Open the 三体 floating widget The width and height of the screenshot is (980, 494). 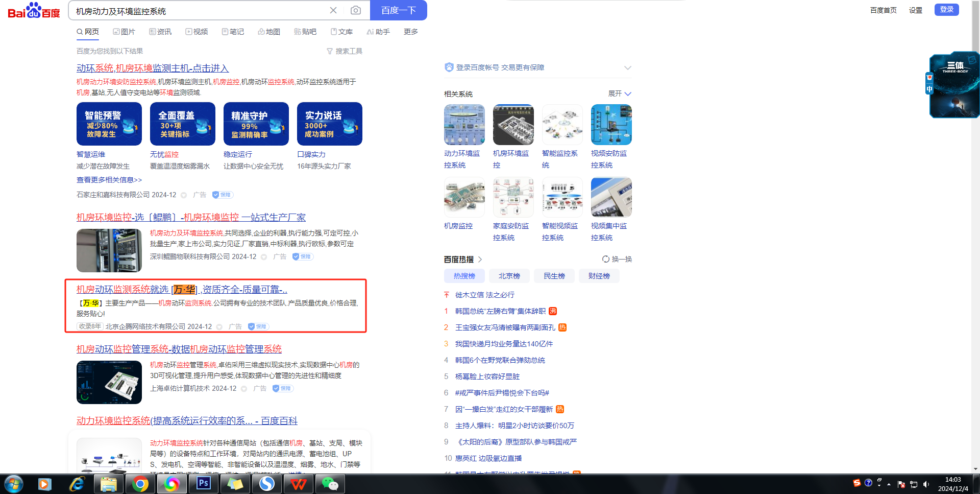pyautogui.click(x=954, y=85)
